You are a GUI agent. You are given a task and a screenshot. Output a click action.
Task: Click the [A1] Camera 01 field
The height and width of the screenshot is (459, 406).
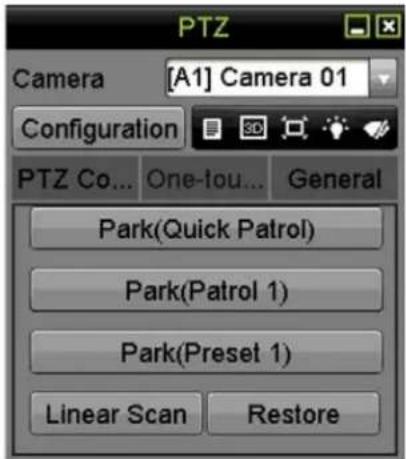[x=268, y=79]
